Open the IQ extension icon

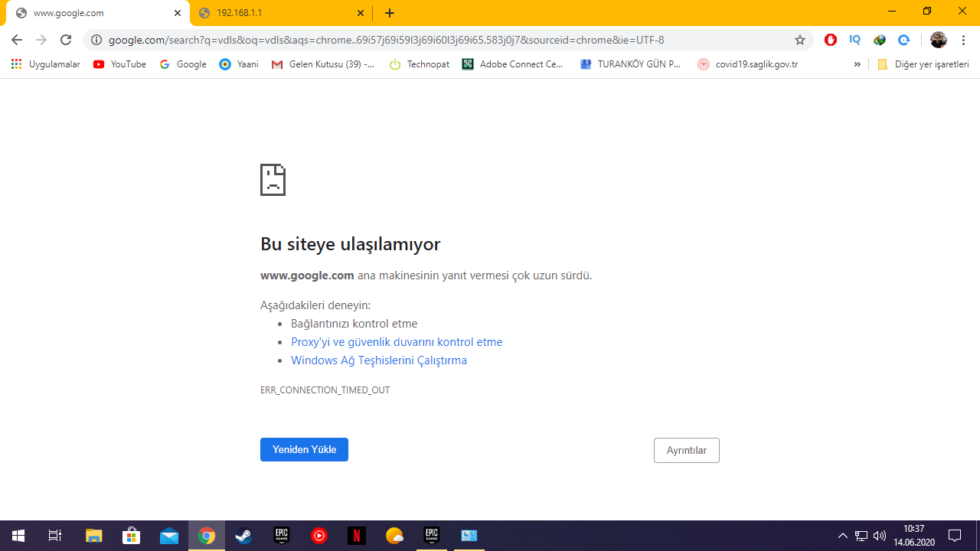point(855,40)
